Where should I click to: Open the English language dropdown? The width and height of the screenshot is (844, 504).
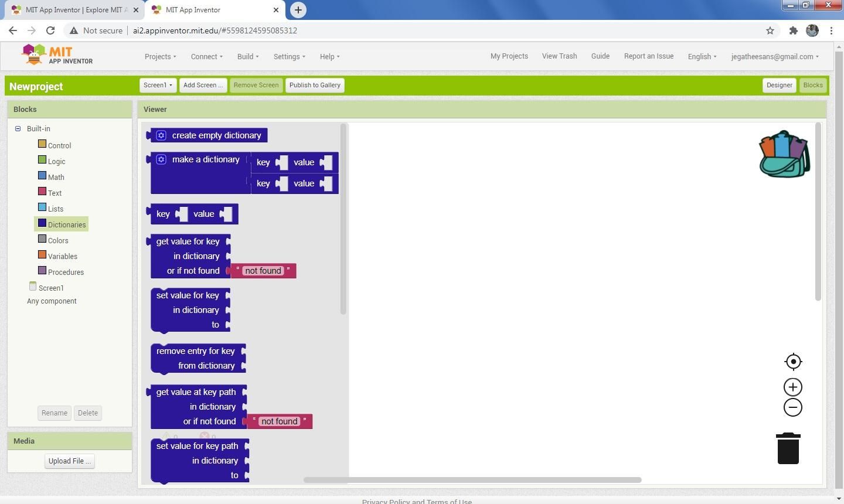pyautogui.click(x=702, y=56)
